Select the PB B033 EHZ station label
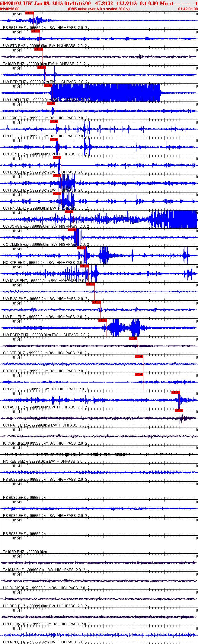This screenshot has height=644, width=198. point(26,534)
